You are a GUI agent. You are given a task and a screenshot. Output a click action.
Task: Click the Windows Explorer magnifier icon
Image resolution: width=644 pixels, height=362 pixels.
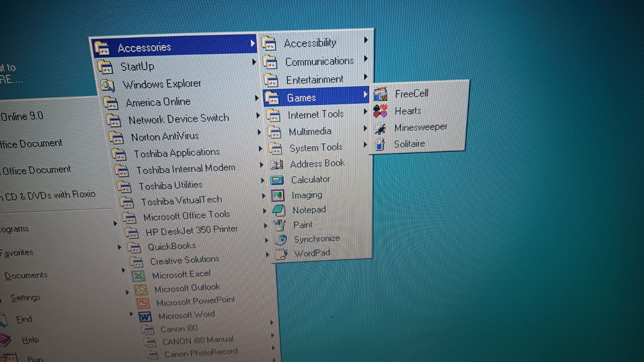[x=108, y=85]
